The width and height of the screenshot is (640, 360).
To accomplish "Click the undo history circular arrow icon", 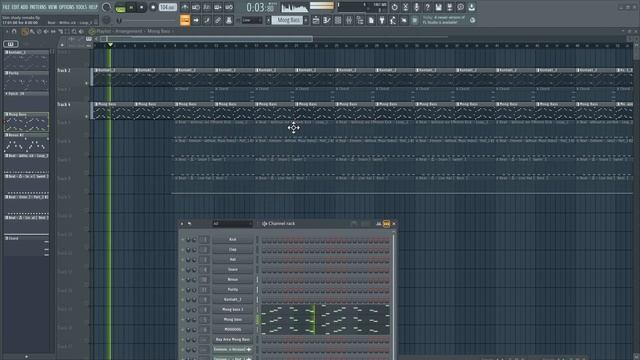I will pyautogui.click(x=394, y=7).
